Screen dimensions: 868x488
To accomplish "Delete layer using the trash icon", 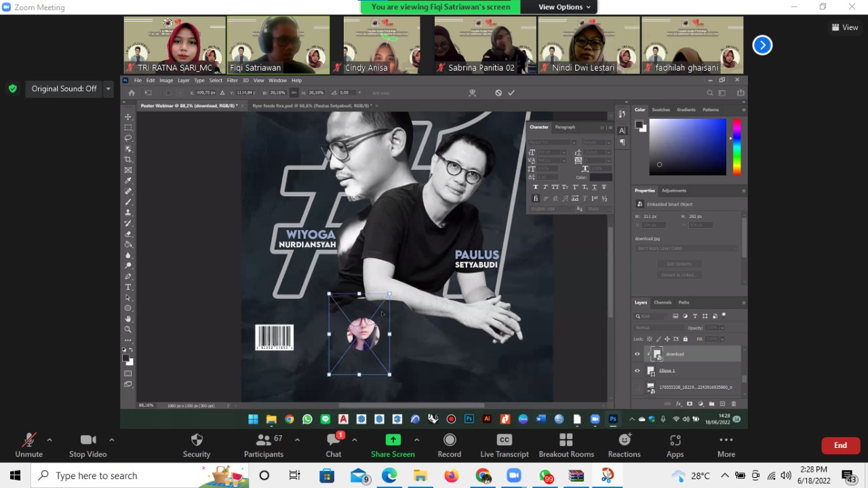I will click(734, 404).
